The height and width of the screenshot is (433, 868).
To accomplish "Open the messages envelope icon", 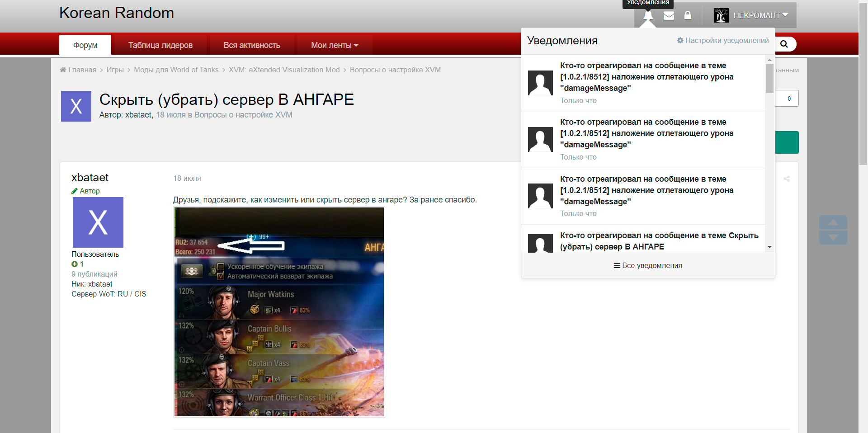I will (x=669, y=15).
